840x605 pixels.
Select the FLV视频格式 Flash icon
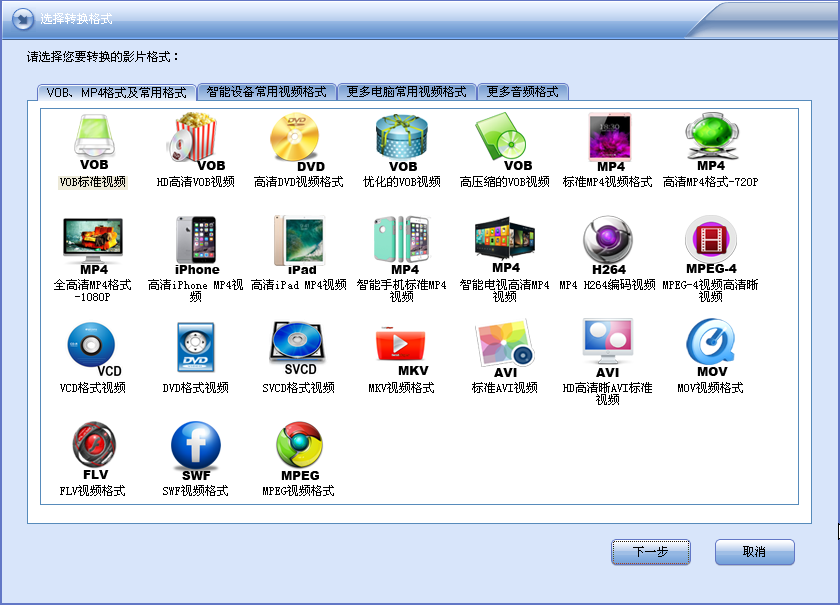tap(94, 451)
